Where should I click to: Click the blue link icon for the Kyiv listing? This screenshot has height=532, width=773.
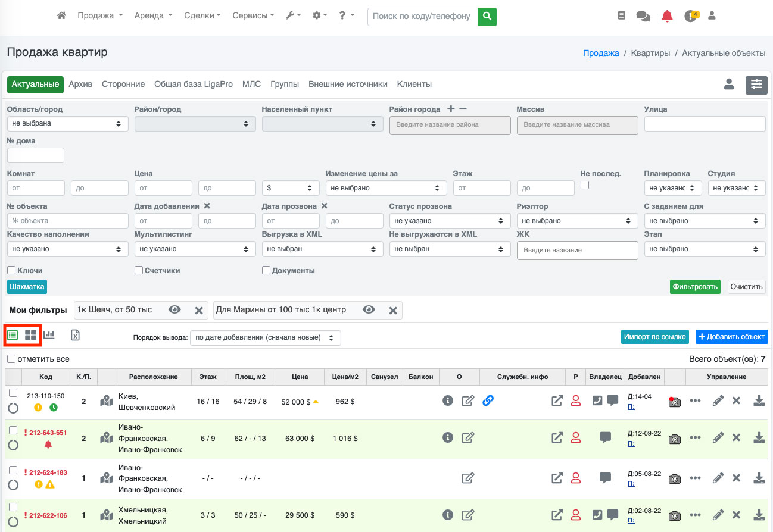[488, 401]
